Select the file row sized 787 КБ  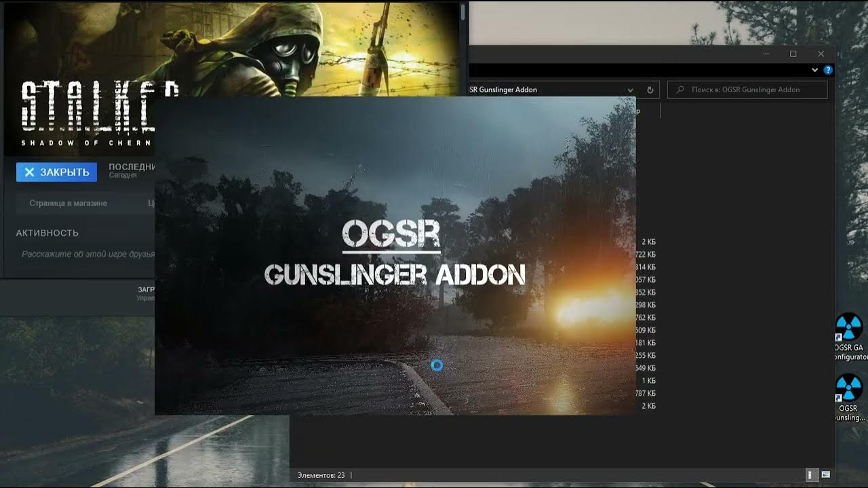646,393
